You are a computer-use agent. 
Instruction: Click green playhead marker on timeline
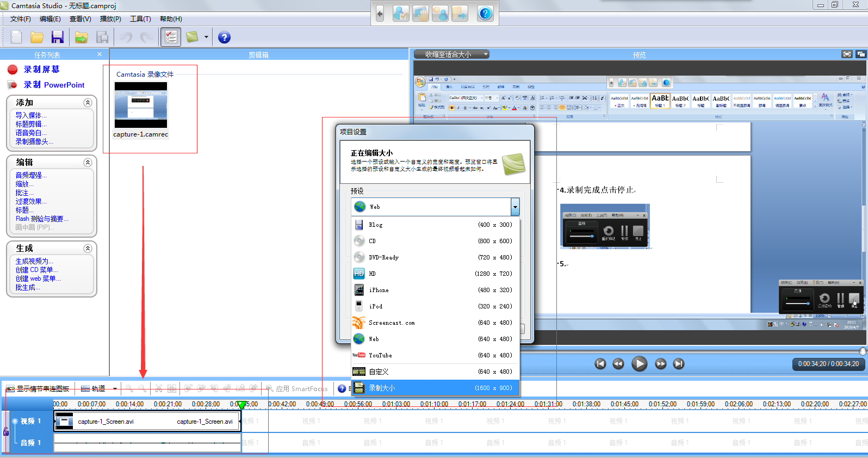pos(242,405)
